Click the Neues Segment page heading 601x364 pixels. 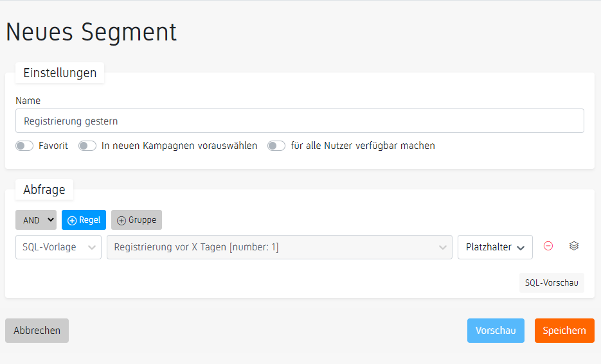pyautogui.click(x=91, y=31)
